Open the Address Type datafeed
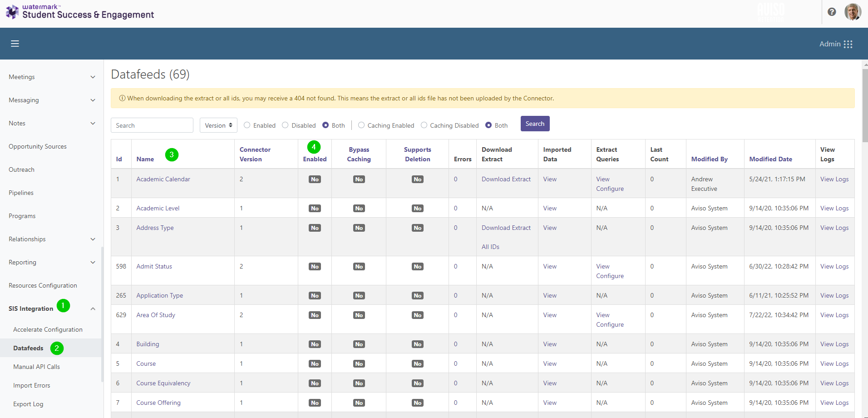Image resolution: width=868 pixels, height=418 pixels. [155, 228]
